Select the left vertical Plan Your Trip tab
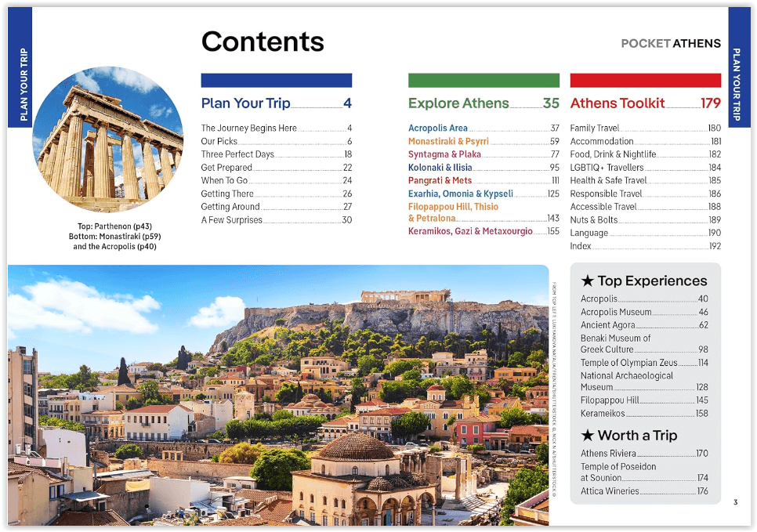Viewport: 757px width, 532px height. tap(20, 67)
